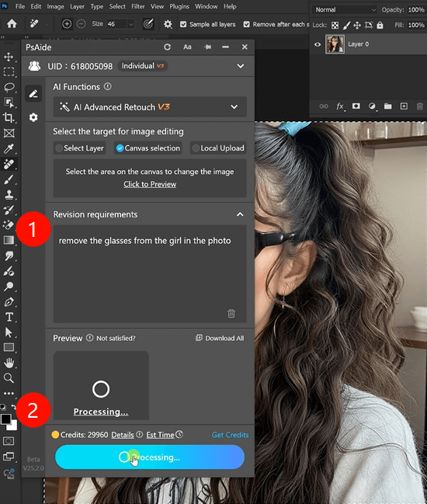This screenshot has height=504, width=427.
Task: Open brush Size dropdown arrow
Action: point(130,24)
